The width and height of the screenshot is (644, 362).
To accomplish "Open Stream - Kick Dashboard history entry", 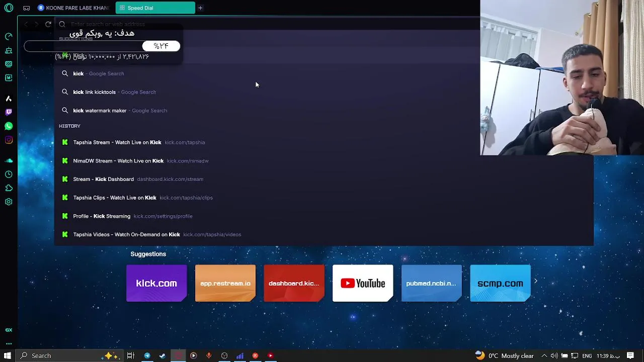I will [x=324, y=179].
